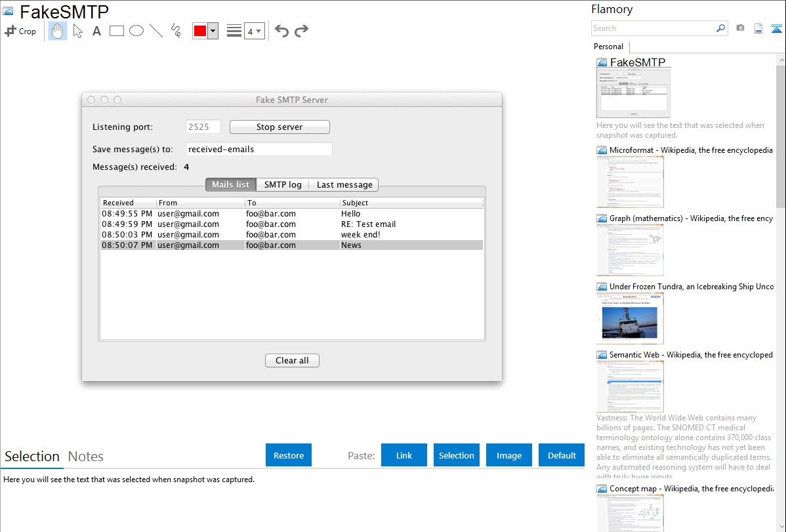
Task: Click the FakeSMTP icon beside the page title
Action: coord(9,11)
